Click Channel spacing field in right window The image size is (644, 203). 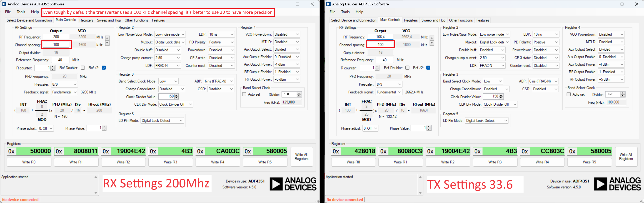pos(381,44)
